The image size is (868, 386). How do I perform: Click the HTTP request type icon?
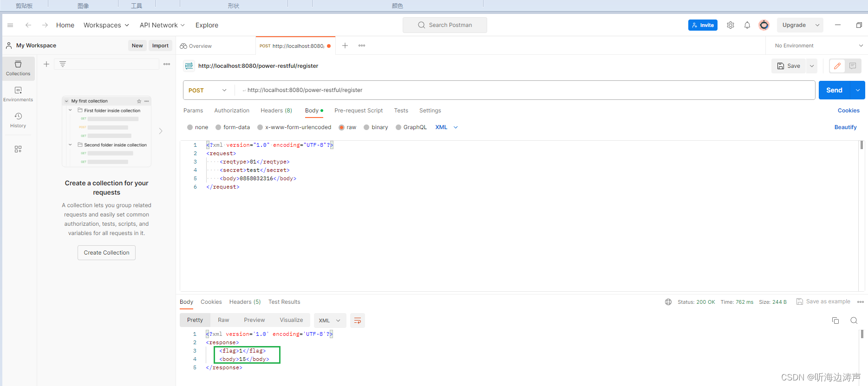(189, 66)
